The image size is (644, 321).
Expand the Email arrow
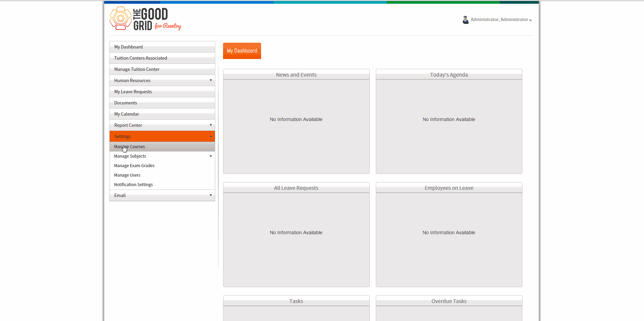tap(211, 195)
